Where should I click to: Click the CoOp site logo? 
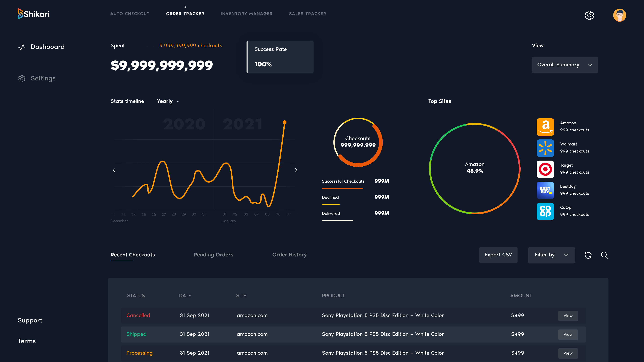pyautogui.click(x=545, y=211)
